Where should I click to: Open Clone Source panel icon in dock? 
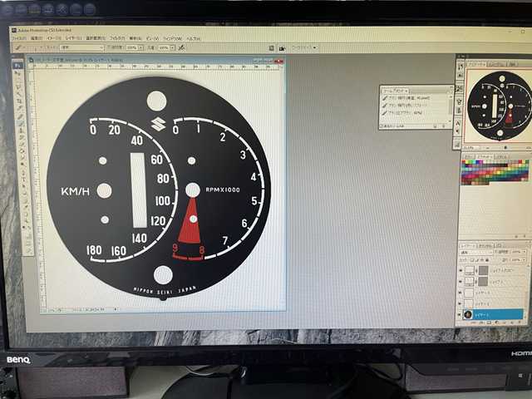click(459, 111)
